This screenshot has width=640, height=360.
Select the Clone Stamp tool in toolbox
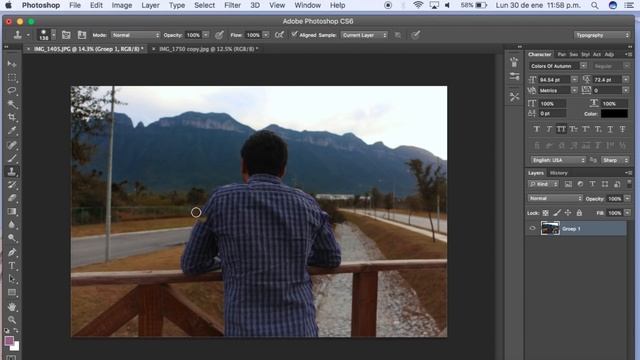tap(12, 171)
